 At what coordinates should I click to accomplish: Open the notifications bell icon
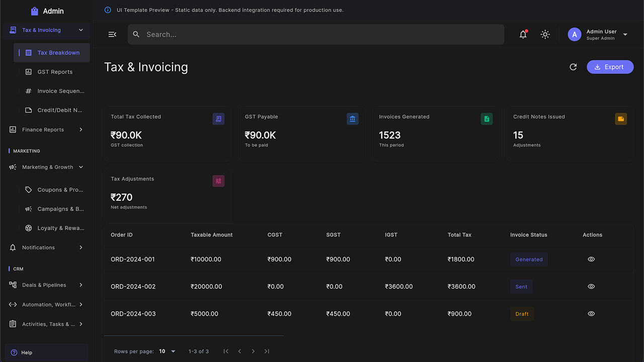click(523, 34)
